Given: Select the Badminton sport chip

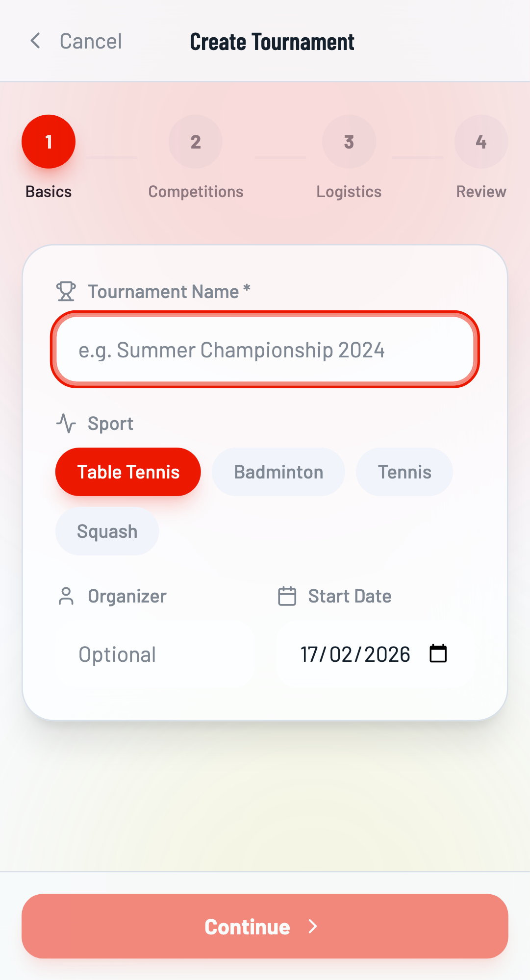Looking at the screenshot, I should (278, 472).
